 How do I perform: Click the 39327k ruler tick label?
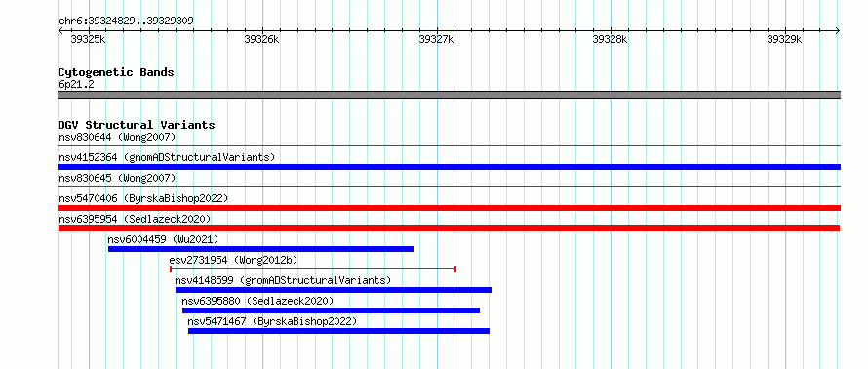coord(436,39)
